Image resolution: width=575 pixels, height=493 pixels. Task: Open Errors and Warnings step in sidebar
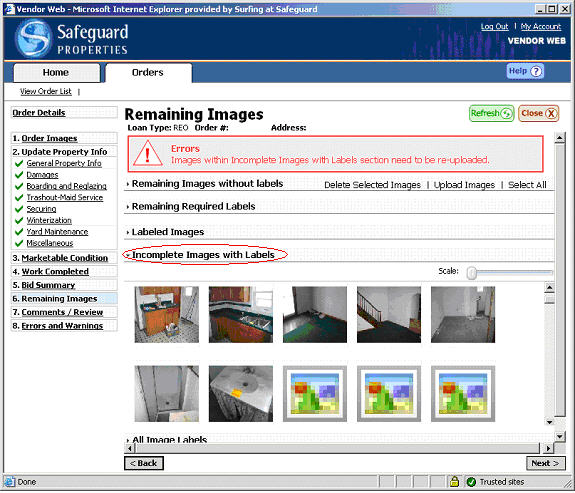(x=62, y=326)
